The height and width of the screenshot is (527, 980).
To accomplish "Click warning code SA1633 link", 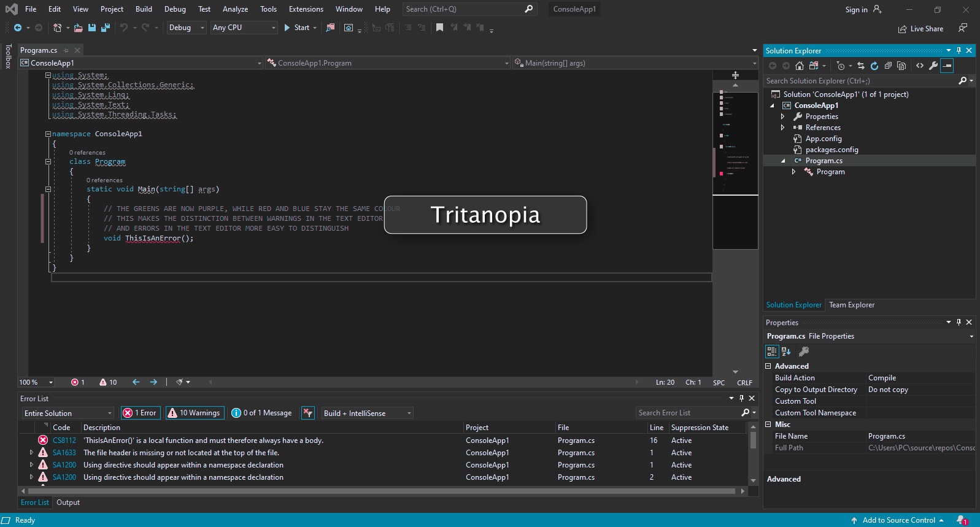I will tap(64, 453).
